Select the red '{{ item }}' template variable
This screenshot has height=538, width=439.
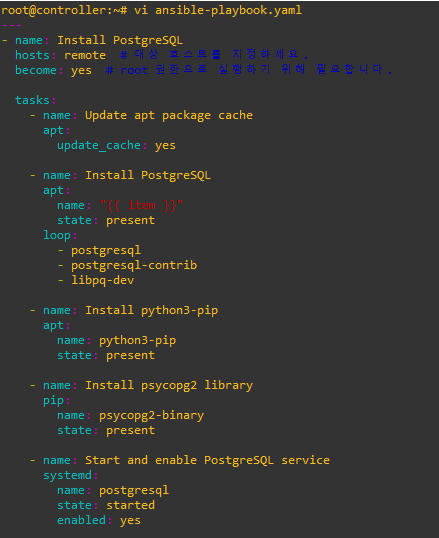click(141, 206)
